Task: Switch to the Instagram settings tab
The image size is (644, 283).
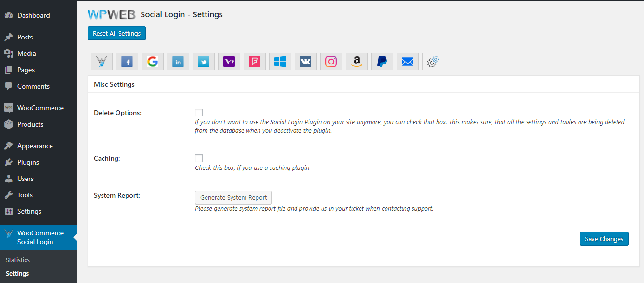Action: click(331, 62)
